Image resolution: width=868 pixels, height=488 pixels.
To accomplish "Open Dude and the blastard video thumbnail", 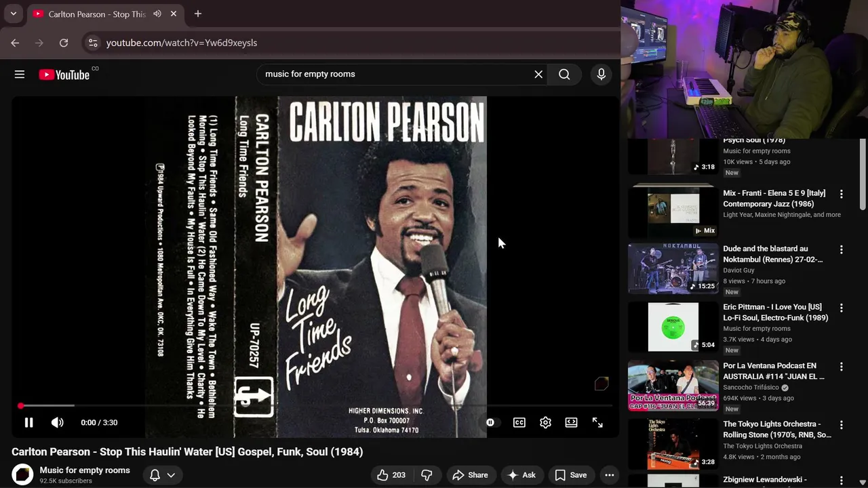I will [673, 268].
